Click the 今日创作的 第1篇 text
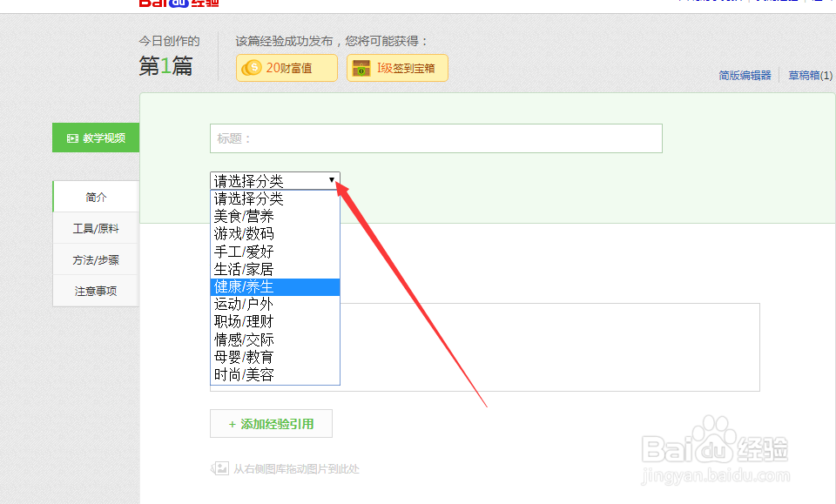 click(169, 56)
